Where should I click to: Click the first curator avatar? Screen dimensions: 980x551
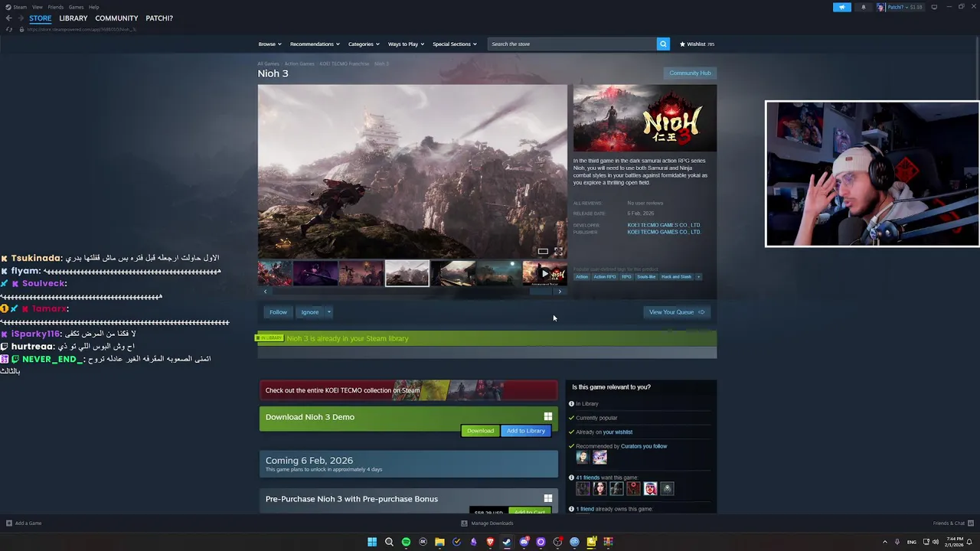[x=583, y=457]
